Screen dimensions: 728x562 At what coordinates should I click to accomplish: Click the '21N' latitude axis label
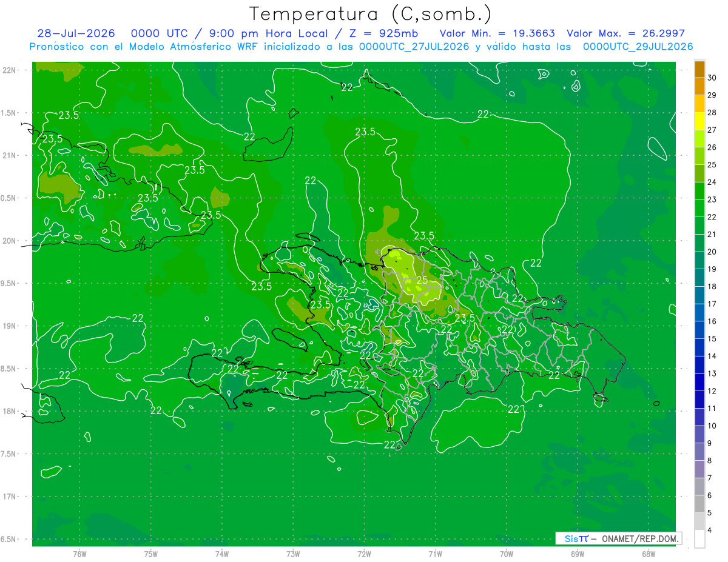coord(9,155)
